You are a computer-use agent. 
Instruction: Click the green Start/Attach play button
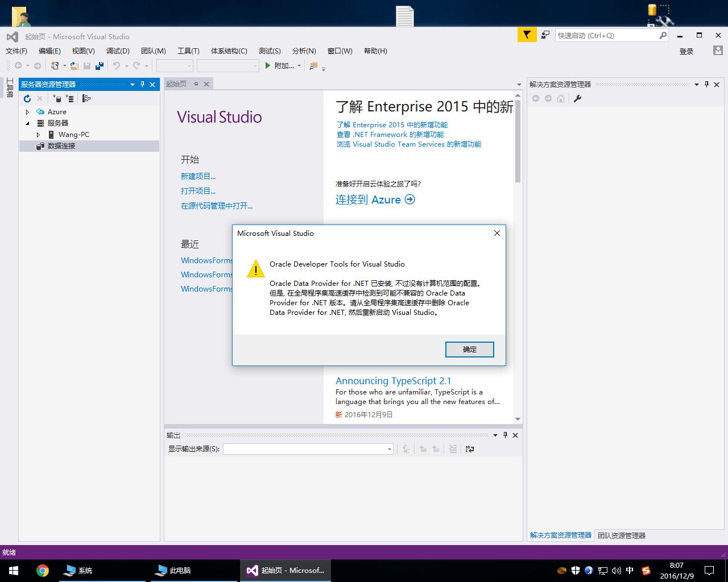point(268,66)
